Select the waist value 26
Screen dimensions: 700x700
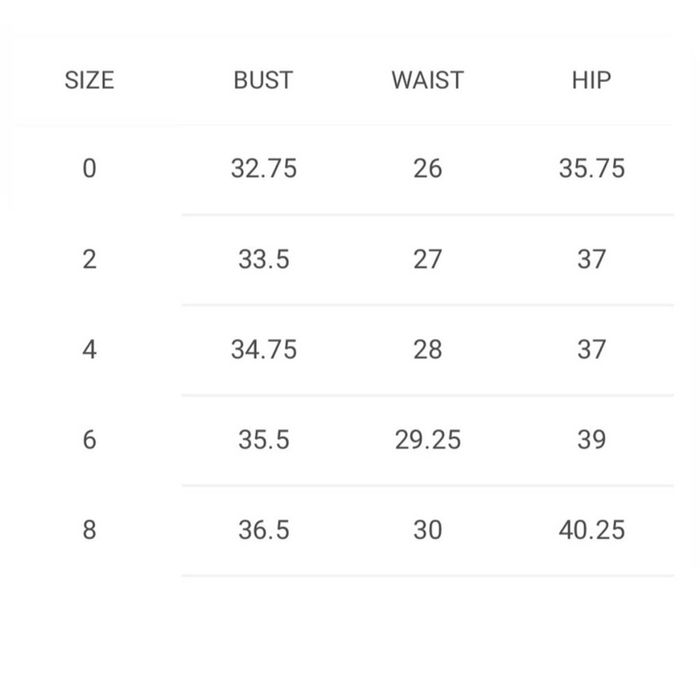click(427, 169)
